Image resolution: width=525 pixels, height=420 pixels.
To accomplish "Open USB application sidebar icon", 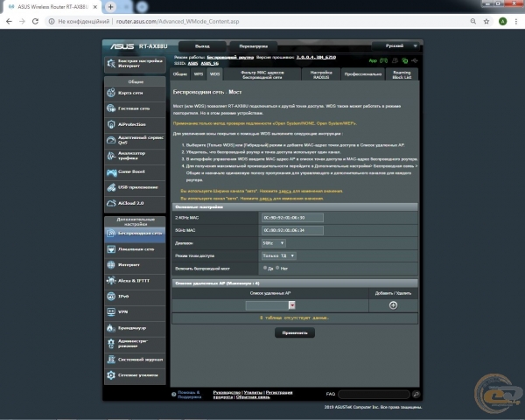I will tap(111, 187).
